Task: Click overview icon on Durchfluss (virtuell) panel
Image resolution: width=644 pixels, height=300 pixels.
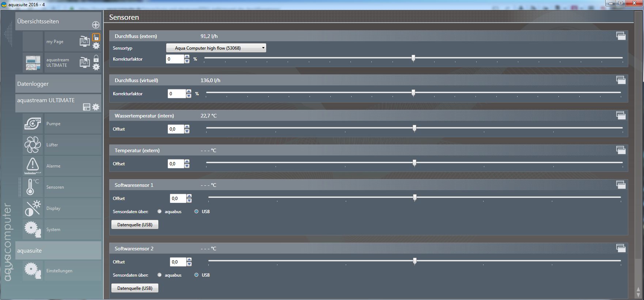Action: click(x=621, y=80)
